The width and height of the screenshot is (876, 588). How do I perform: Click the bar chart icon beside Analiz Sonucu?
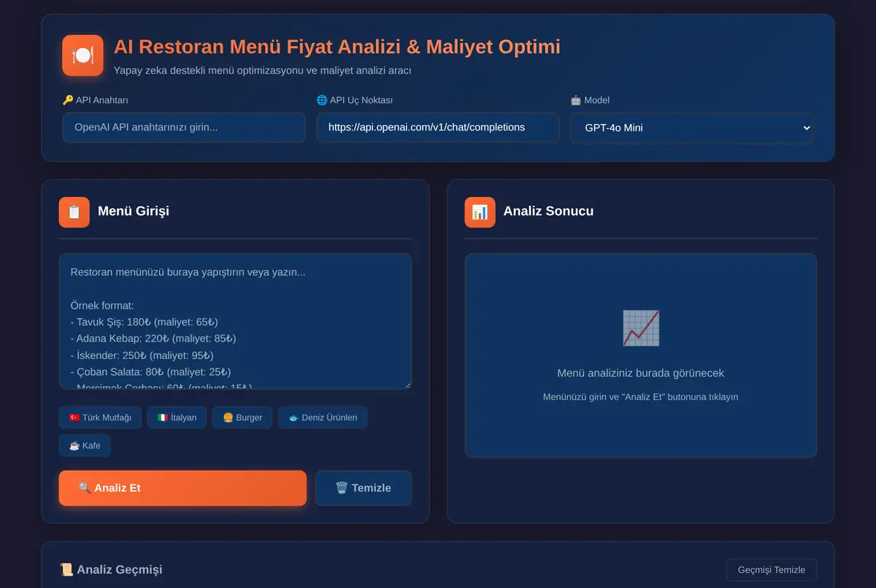pos(480,212)
